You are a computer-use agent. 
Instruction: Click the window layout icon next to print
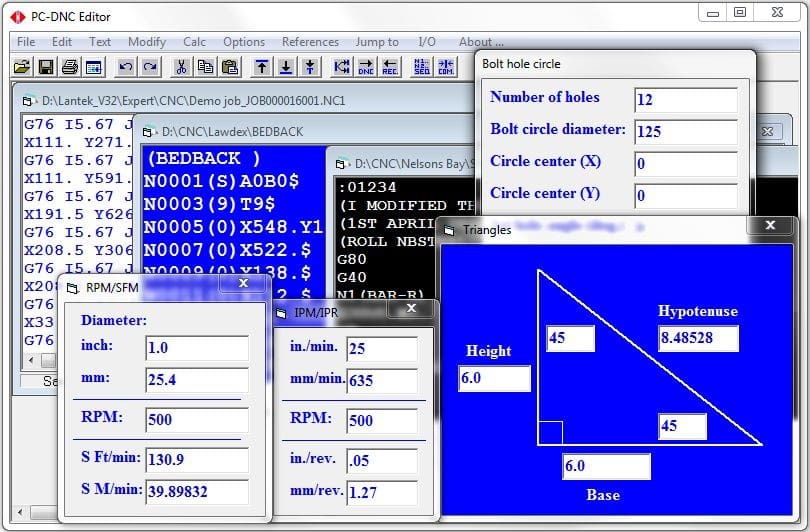[x=94, y=67]
